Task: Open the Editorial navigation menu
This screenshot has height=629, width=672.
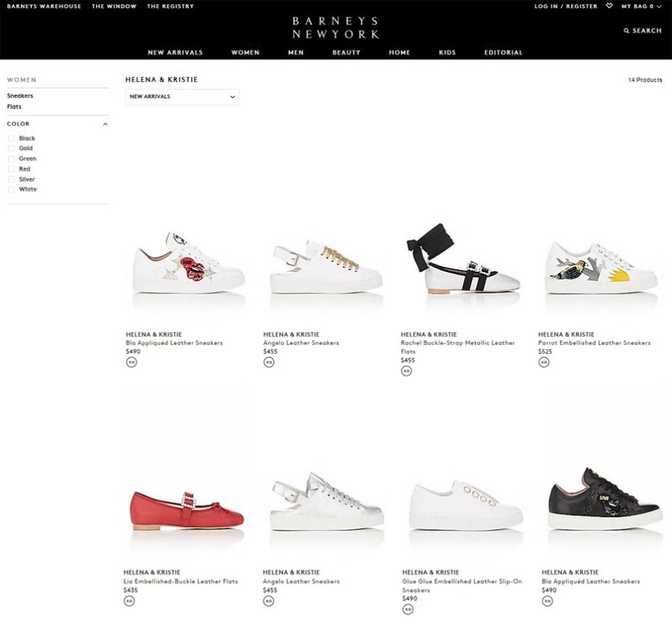Action: point(503,52)
